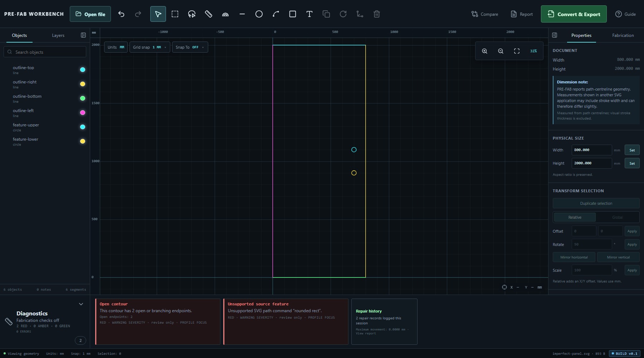Switch to the Layers tab

(58, 35)
